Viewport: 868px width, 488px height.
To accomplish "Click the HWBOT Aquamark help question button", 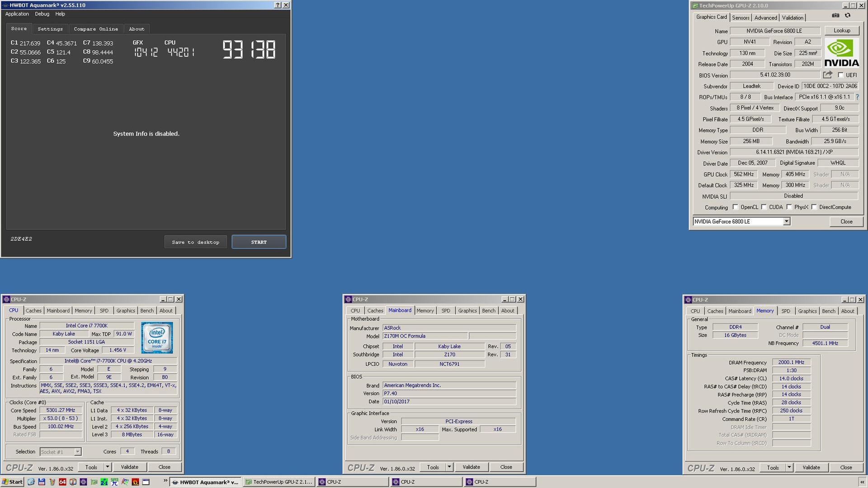I will pyautogui.click(x=278, y=5).
